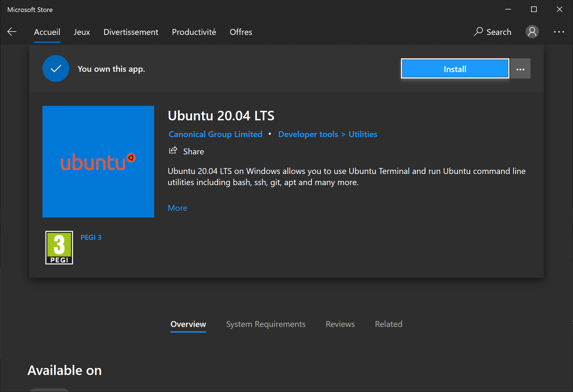
Task: Go to Divertissement tab
Action: click(131, 32)
